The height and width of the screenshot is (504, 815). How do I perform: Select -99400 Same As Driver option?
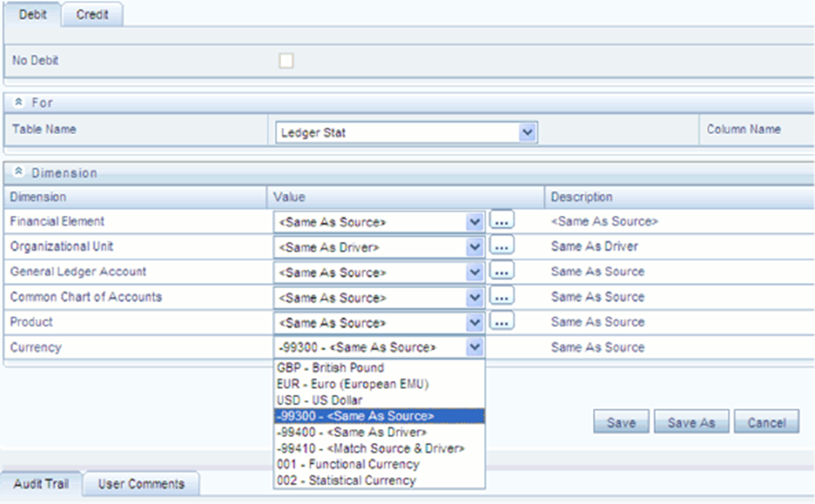click(x=380, y=432)
